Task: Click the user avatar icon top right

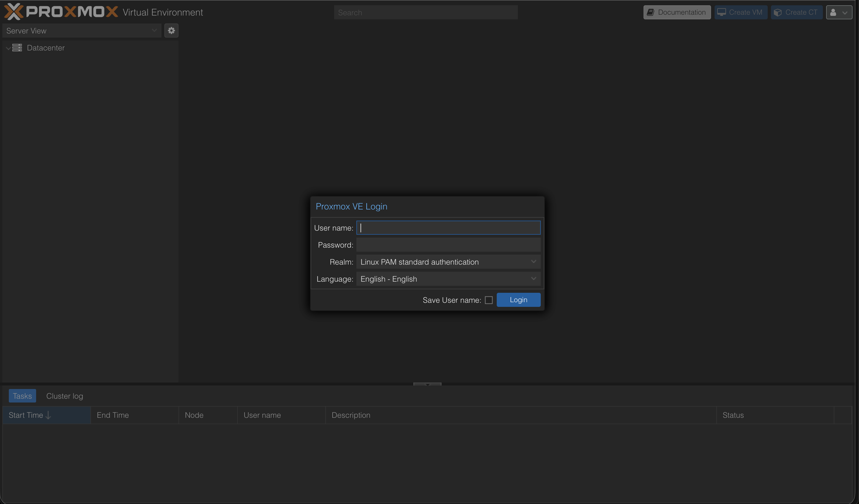Action: (x=833, y=12)
